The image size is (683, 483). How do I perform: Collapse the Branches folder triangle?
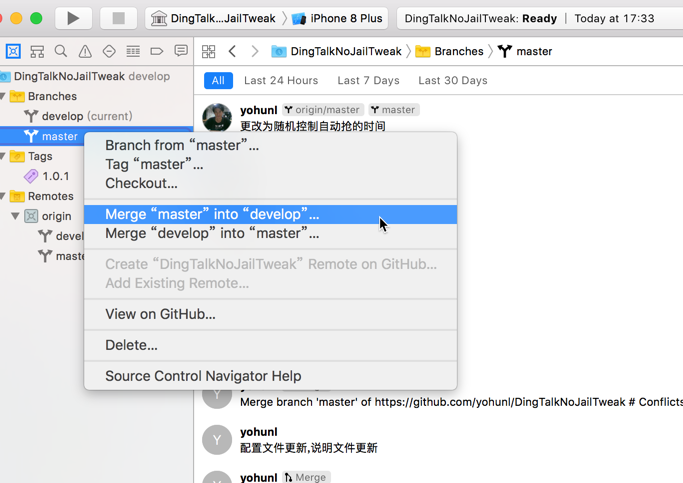click(3, 96)
